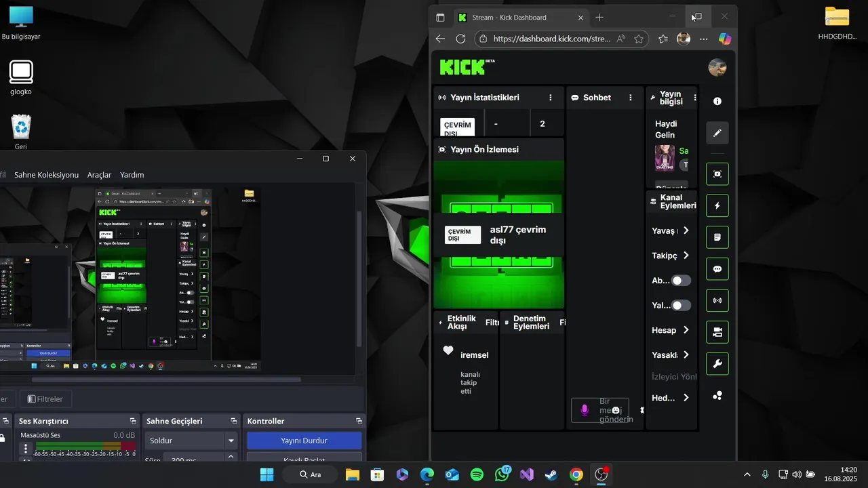
Task: Toggle the Yal... switch in Kanal Eylemleri
Action: point(681,306)
